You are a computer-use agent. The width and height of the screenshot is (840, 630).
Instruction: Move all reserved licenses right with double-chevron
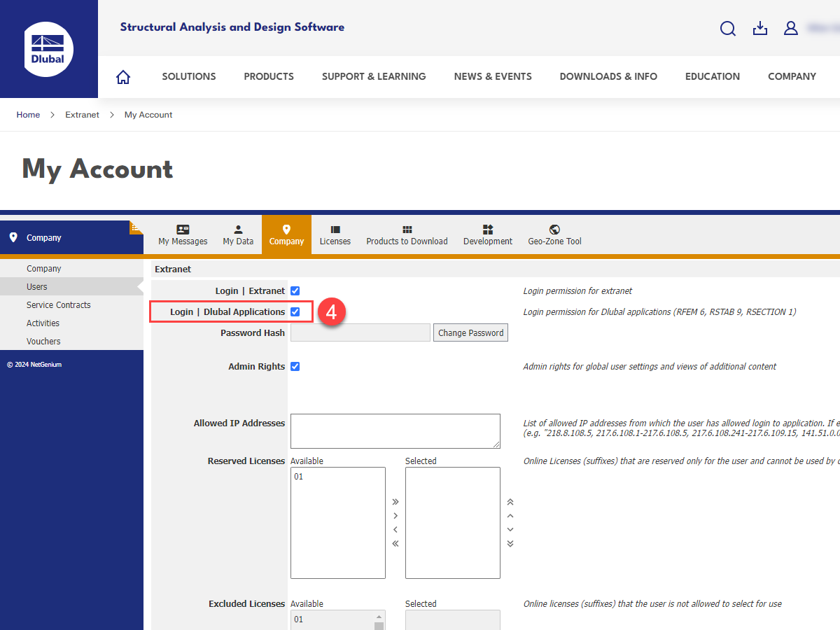395,502
